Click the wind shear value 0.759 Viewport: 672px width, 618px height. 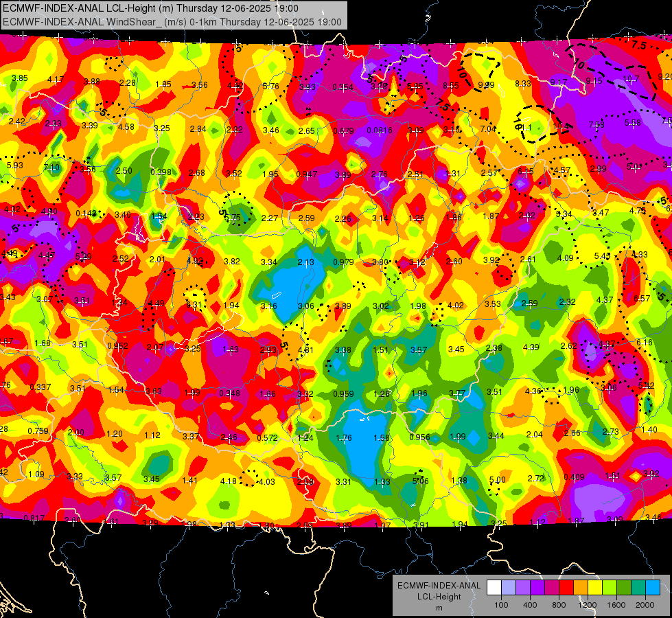38,431
